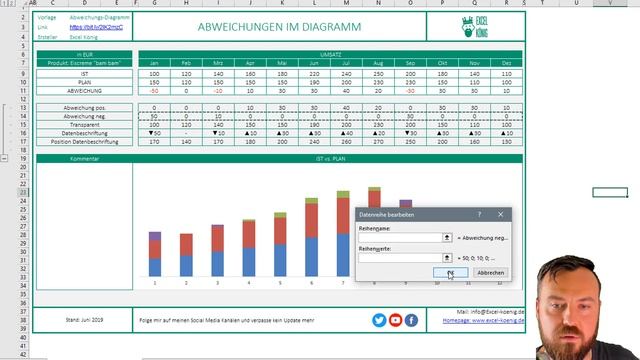Image resolution: width=640 pixels, height=360 pixels.
Task: Select the Produkt: Eiscreme "bam bam" cell
Action: pyautogui.click(x=84, y=63)
